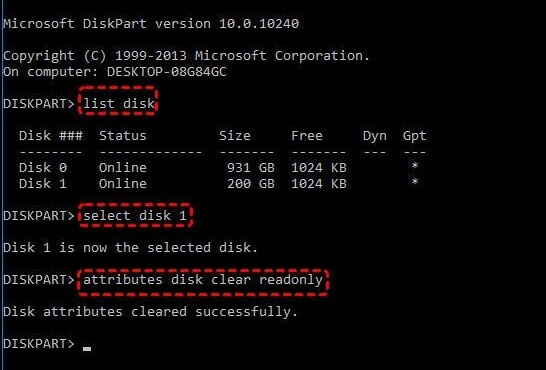Click the '200 GB' size value

pos(251,184)
